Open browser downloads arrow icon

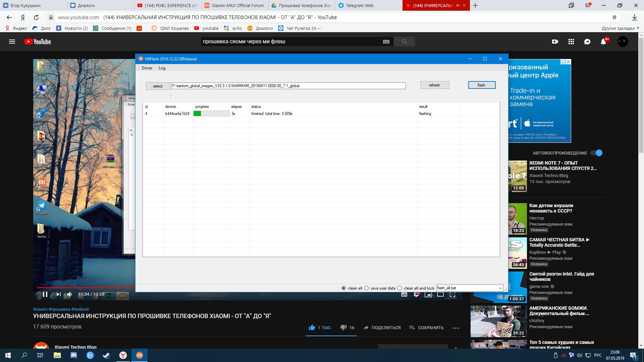635,17
